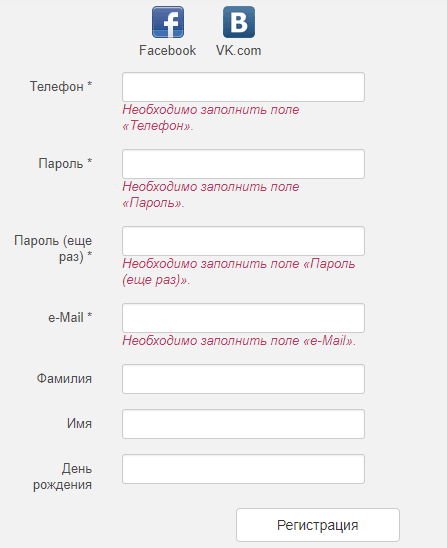Click the VK logo icon
Screen dimensions: 447x548
[x=239, y=22]
